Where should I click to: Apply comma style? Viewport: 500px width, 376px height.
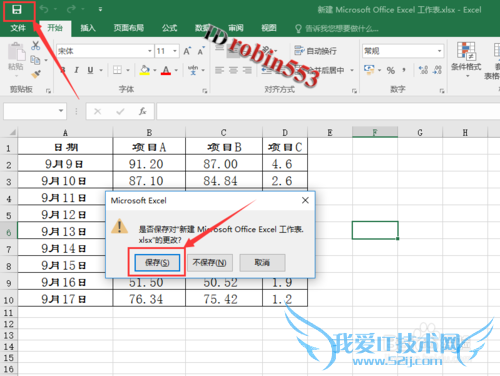404,70
